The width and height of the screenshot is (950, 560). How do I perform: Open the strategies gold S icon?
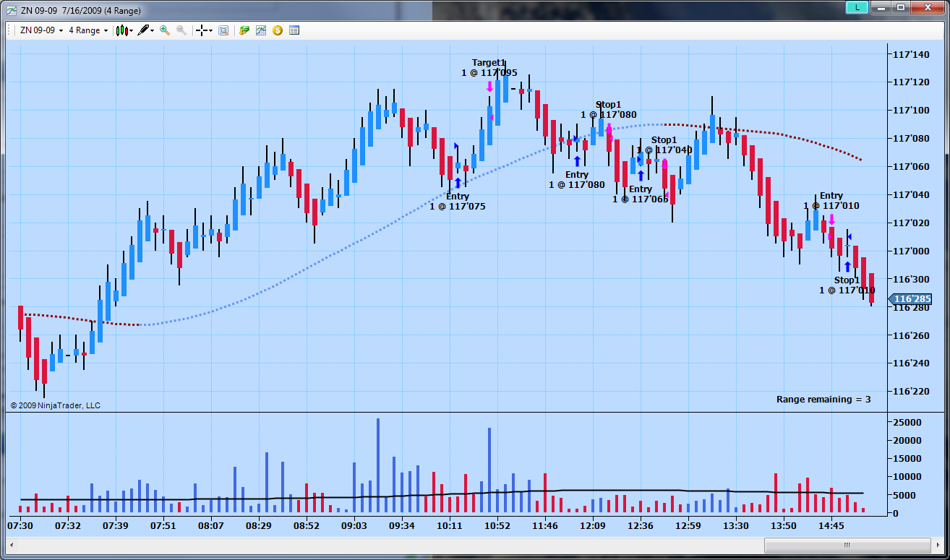278,30
